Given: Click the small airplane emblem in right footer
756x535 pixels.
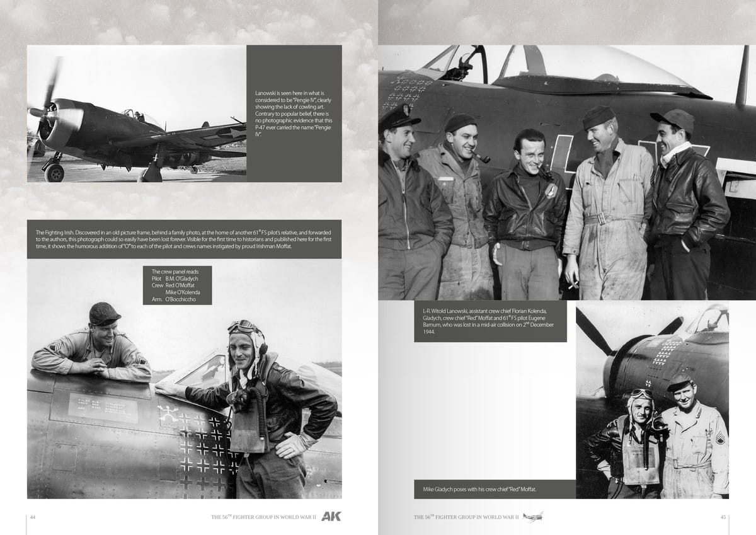Looking at the screenshot, I should click(x=532, y=517).
